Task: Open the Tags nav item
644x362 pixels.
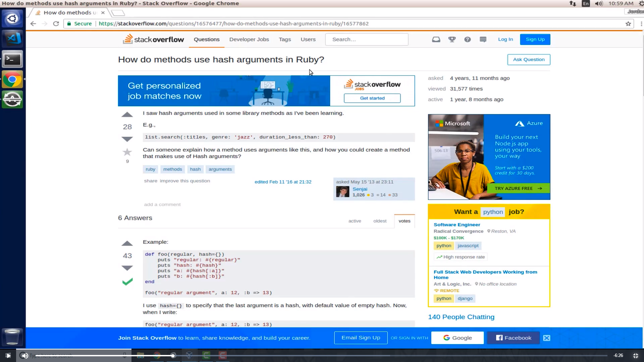Action: coord(285,39)
